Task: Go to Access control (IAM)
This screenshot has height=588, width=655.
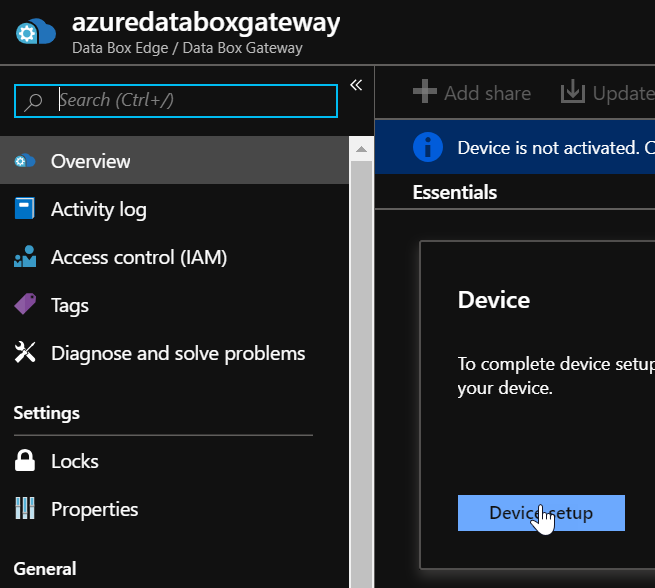Action: click(139, 257)
